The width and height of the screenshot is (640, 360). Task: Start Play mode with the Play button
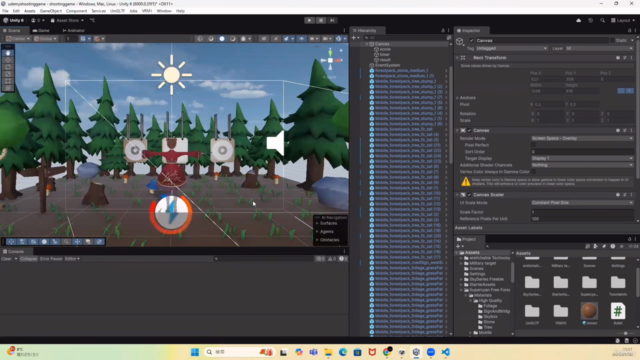(x=309, y=20)
